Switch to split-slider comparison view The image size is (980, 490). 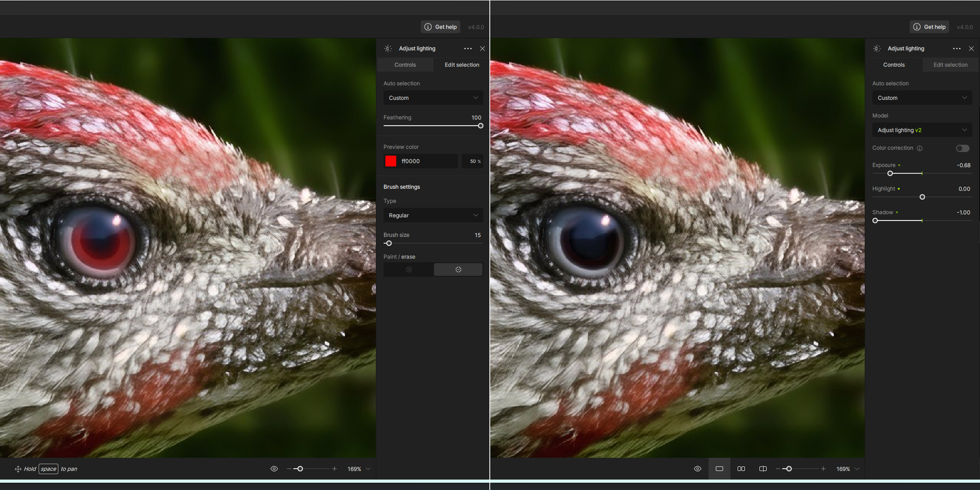(763, 469)
